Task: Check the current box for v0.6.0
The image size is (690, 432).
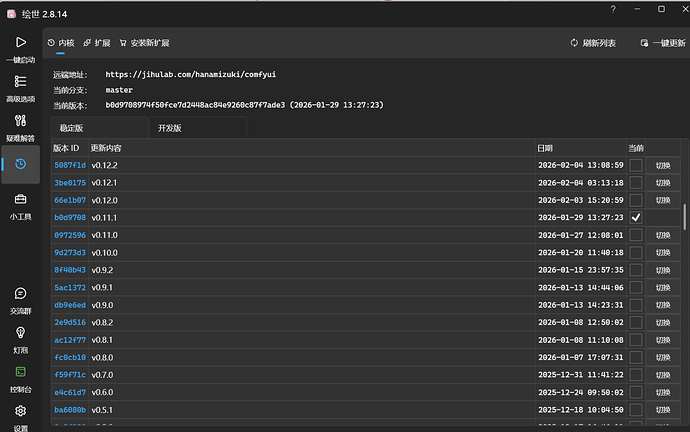Action: click(636, 392)
